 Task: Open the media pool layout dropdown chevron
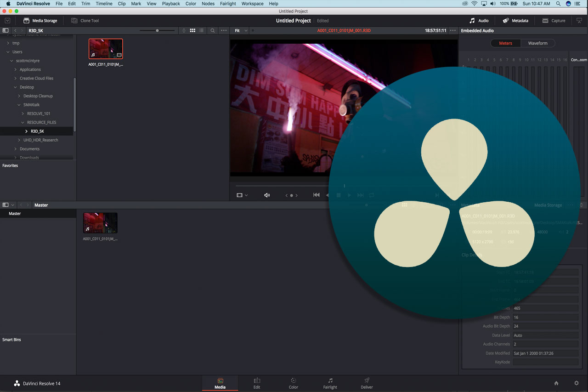coord(13,205)
